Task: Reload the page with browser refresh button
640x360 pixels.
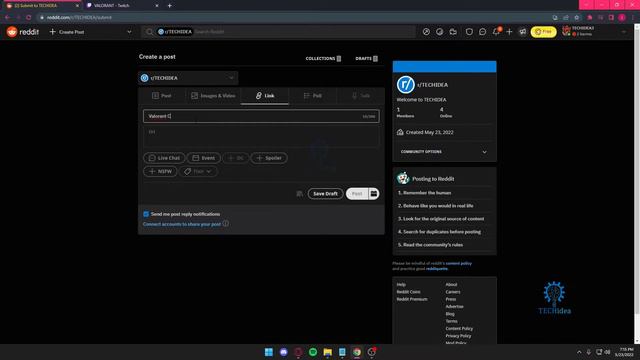Action: point(29,18)
